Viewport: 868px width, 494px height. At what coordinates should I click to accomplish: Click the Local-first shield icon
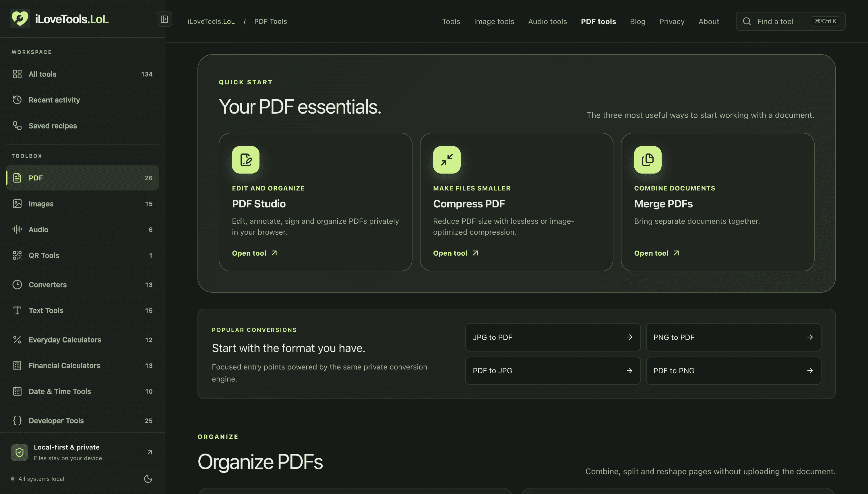click(19, 452)
